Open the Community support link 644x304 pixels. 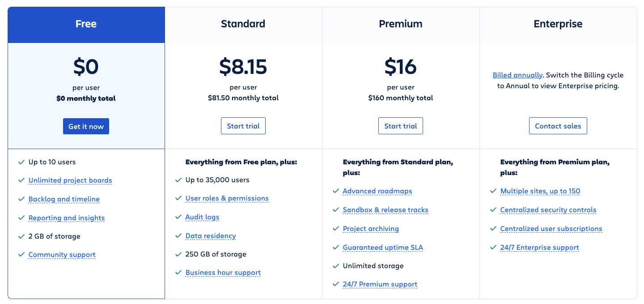pos(62,255)
